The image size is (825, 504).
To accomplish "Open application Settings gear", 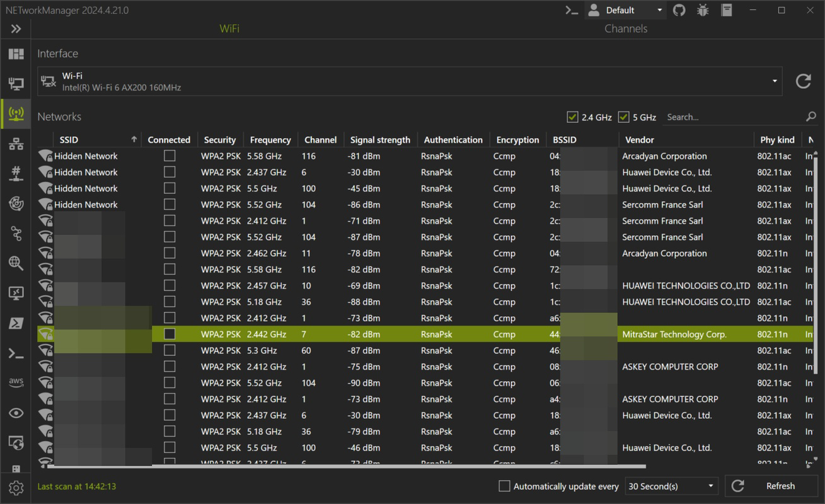I will (x=16, y=488).
